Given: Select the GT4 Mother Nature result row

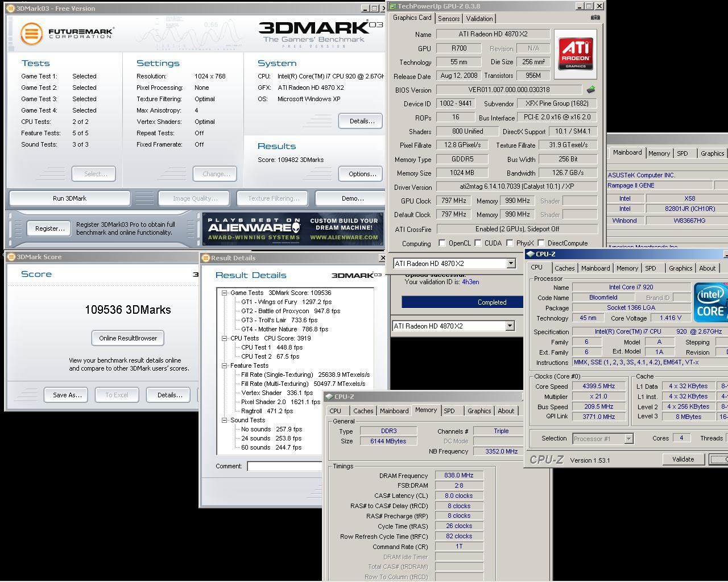Looking at the screenshot, I should pyautogui.click(x=284, y=329).
